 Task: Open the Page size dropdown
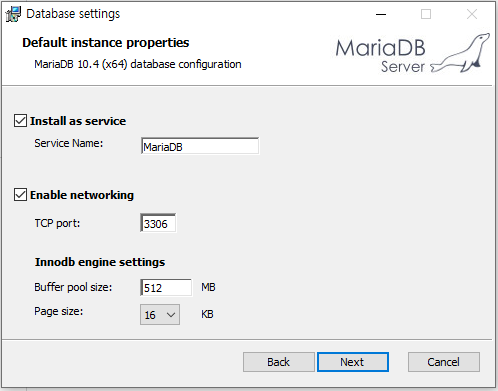point(160,314)
